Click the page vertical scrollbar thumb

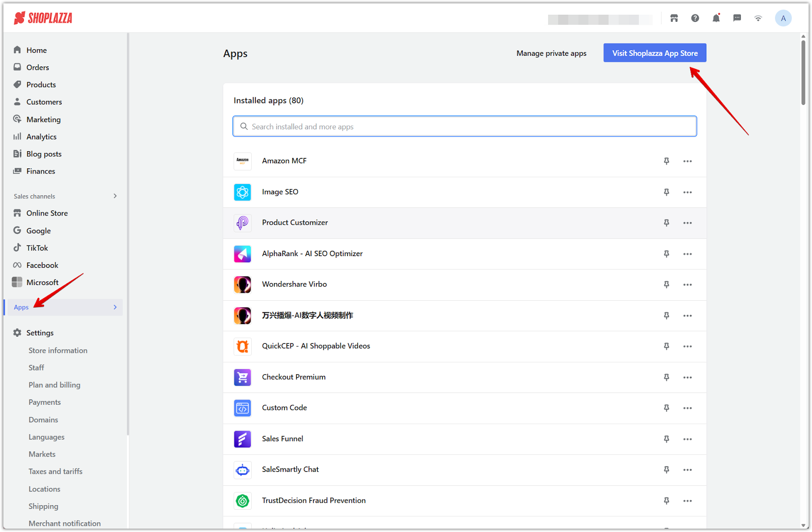803,73
